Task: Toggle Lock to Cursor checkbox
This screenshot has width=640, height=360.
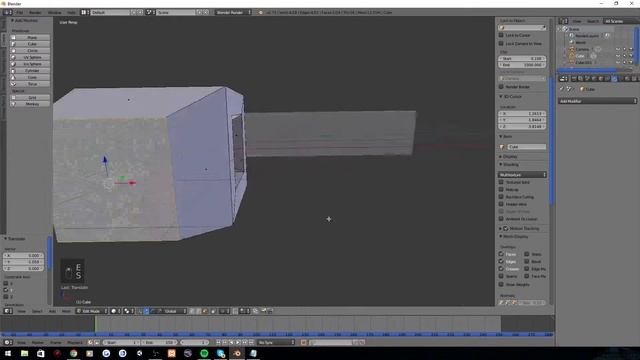Action: [x=501, y=35]
